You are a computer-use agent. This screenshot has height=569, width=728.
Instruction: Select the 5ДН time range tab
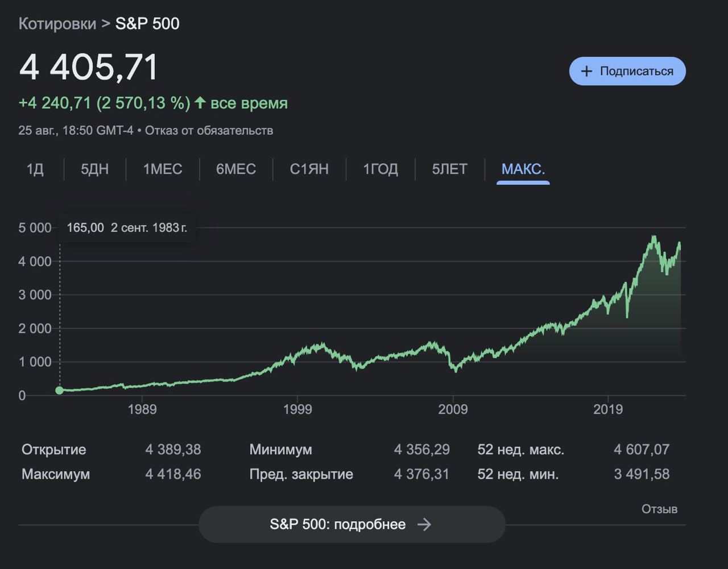click(x=94, y=169)
